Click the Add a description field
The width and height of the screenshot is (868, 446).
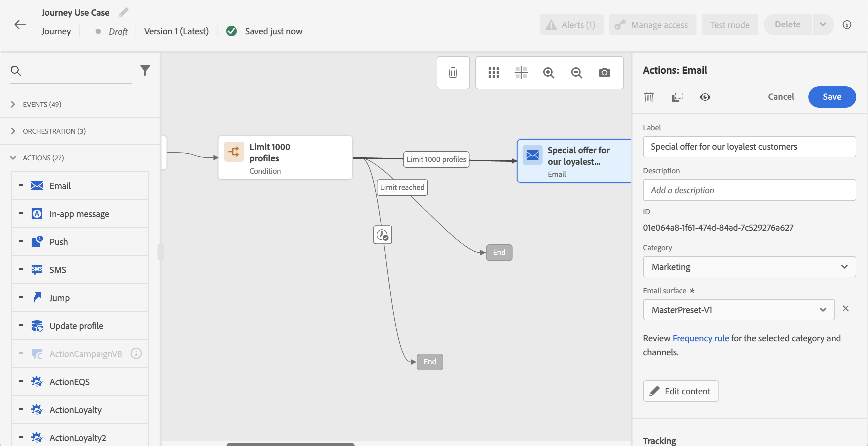[x=749, y=190]
